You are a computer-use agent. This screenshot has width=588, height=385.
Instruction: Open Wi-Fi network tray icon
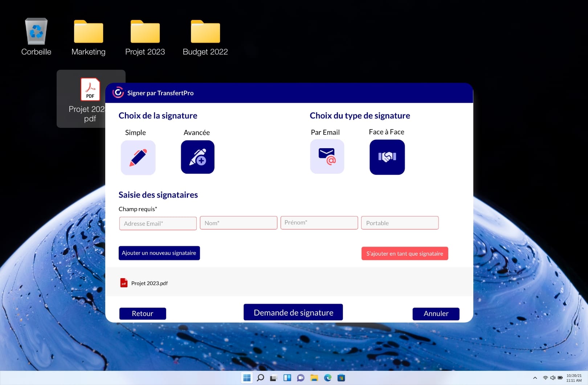click(x=545, y=378)
